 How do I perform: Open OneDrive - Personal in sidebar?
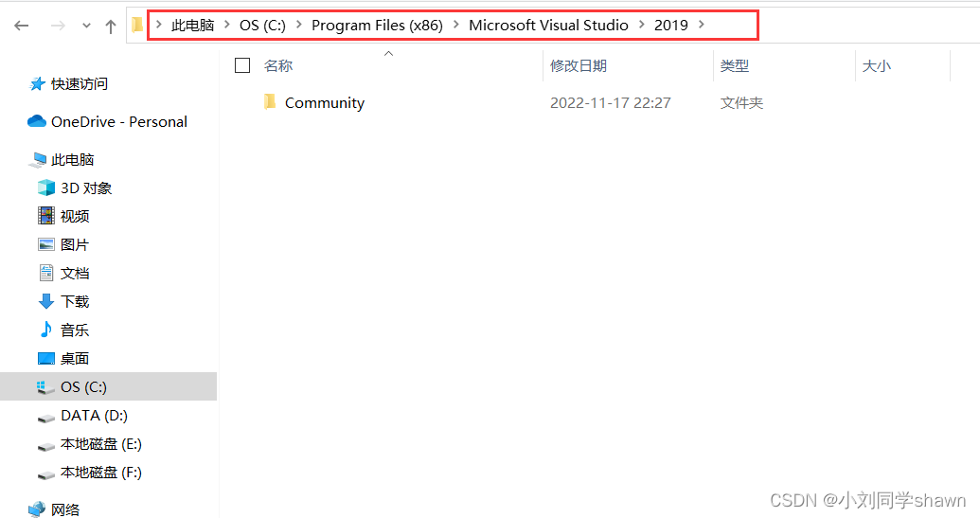(x=119, y=122)
